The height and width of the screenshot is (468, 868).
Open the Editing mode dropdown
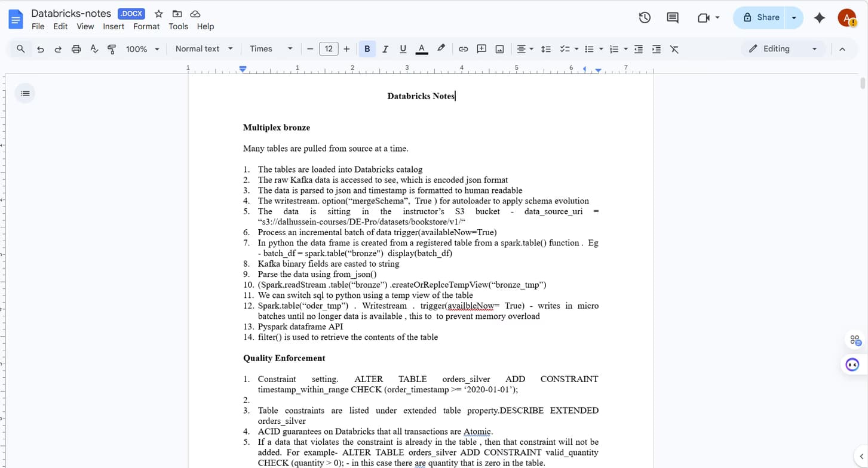783,49
